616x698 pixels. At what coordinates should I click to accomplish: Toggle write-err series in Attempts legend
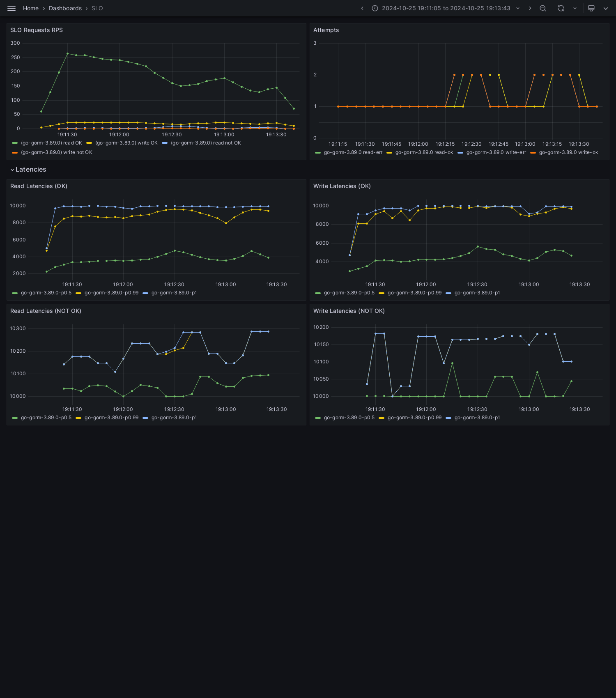pos(496,152)
